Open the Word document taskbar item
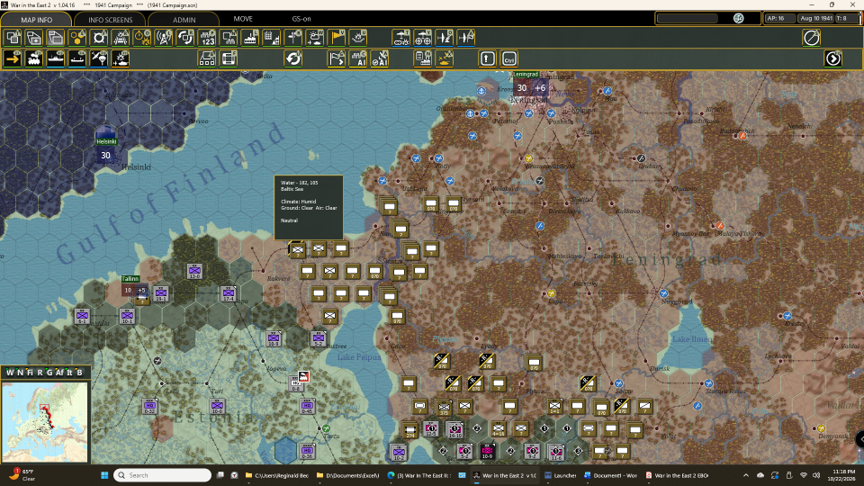 [611, 475]
